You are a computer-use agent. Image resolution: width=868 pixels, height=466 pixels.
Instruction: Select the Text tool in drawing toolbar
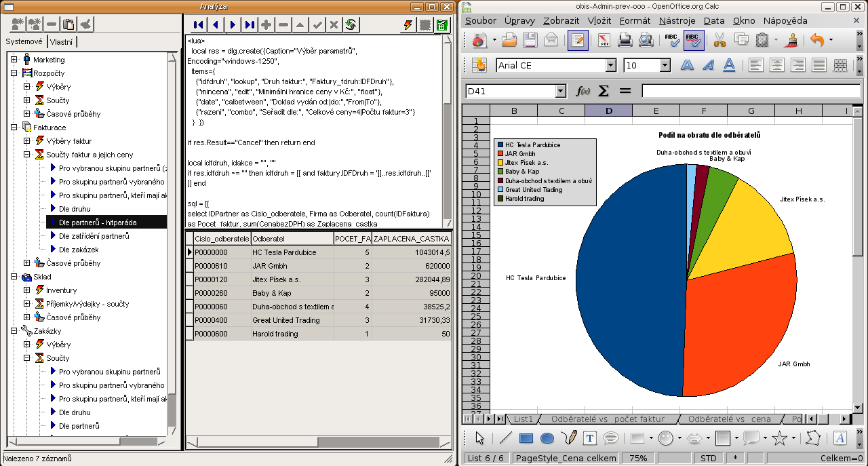(x=589, y=438)
